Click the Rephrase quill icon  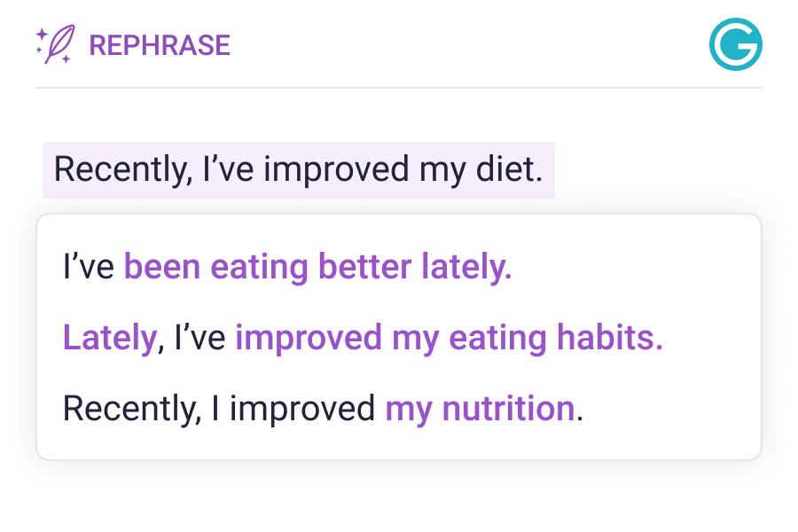tap(62, 45)
